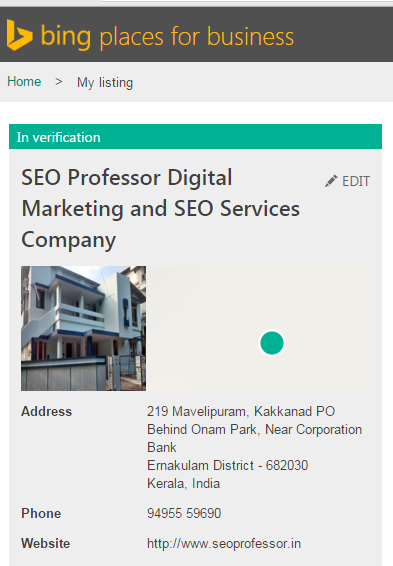
Task: Click the phone number 94955 59690
Action: [x=184, y=513]
